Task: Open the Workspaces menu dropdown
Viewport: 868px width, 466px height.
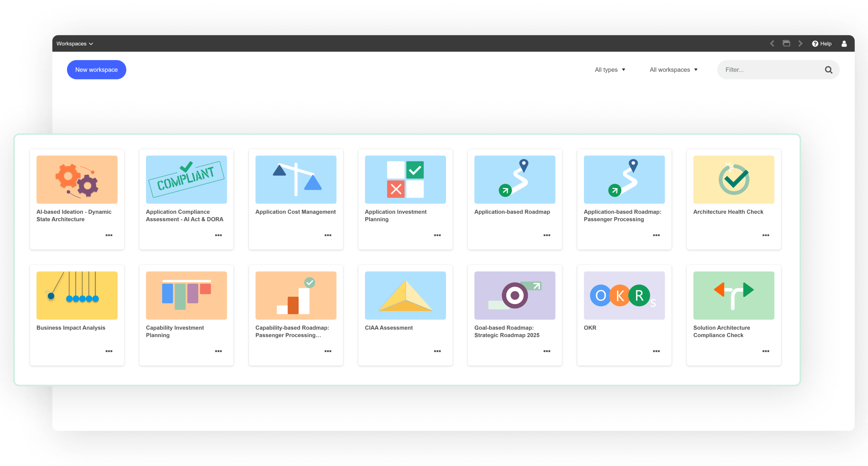Action: tap(74, 43)
